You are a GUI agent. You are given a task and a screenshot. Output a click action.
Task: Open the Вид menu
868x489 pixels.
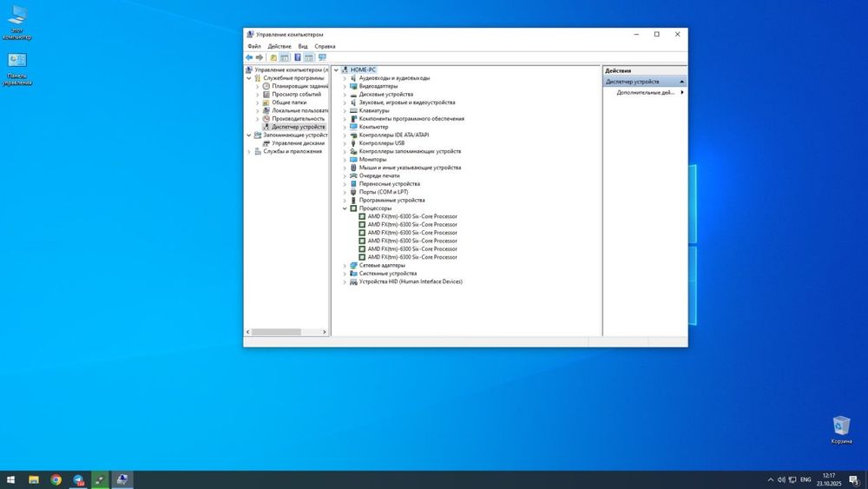(x=303, y=47)
